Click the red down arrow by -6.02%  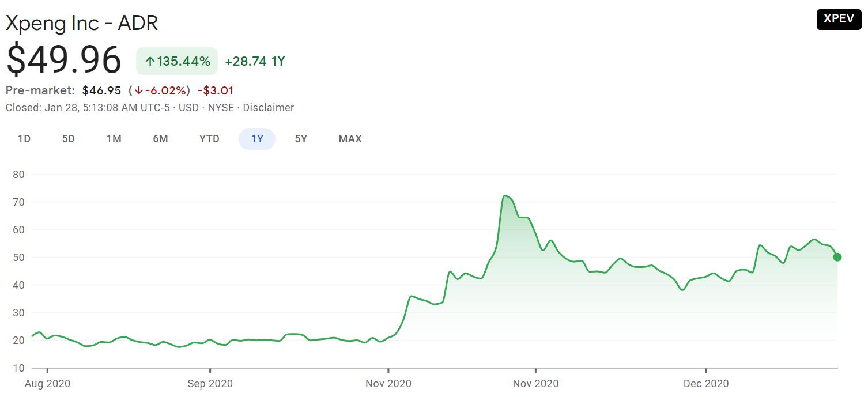coord(138,90)
